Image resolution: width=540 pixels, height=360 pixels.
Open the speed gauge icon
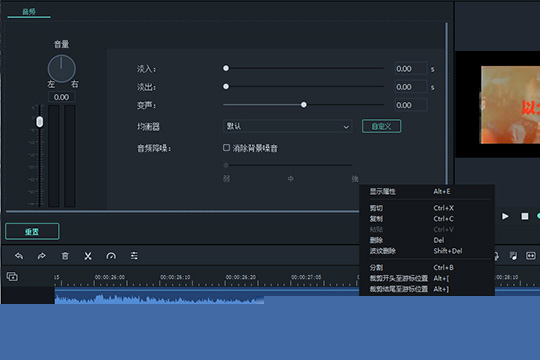click(x=111, y=256)
